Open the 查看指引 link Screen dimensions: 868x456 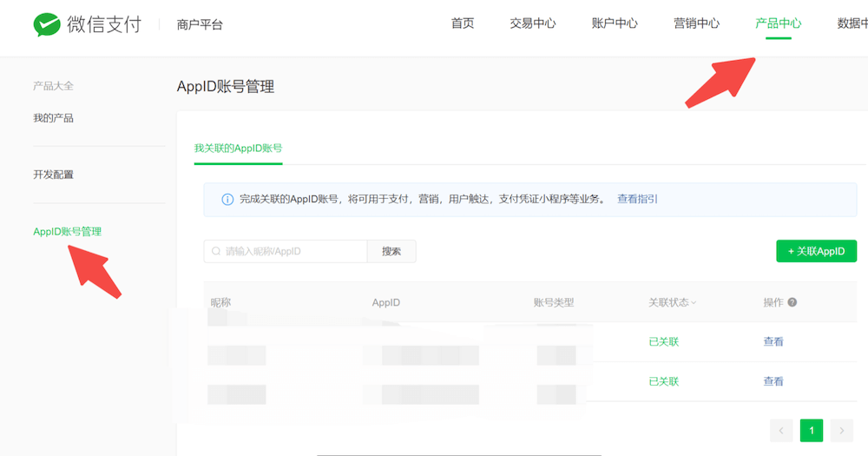637,199
